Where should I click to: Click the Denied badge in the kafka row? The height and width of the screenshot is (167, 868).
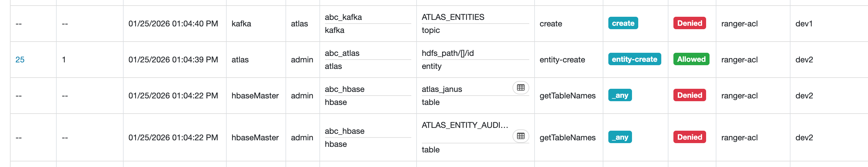(689, 23)
